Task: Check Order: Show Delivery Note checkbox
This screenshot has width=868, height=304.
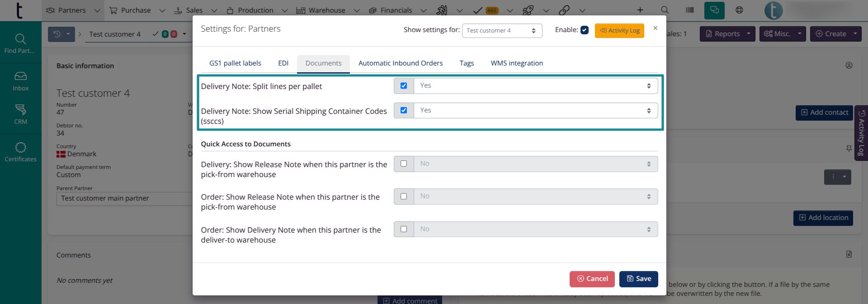Action: [x=404, y=229]
